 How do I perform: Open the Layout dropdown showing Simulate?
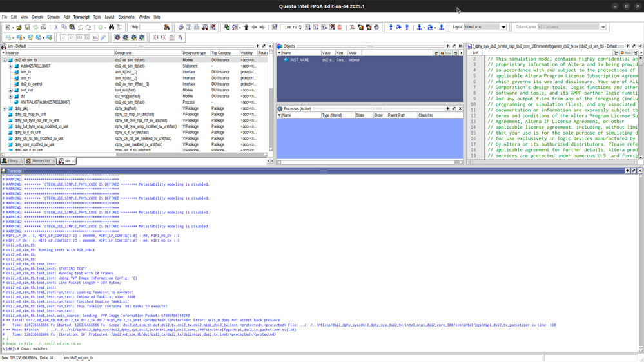click(x=503, y=28)
